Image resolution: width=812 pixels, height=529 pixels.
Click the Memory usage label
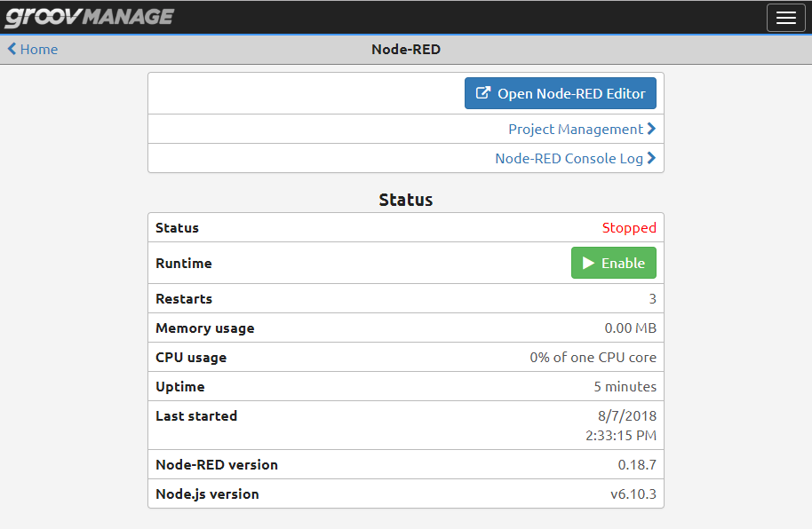[205, 328]
